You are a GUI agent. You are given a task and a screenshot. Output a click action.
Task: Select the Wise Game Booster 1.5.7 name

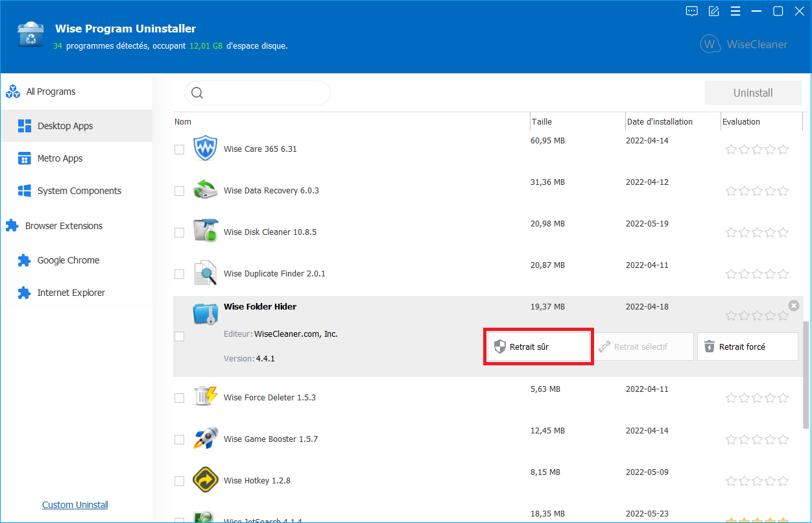pos(271,439)
